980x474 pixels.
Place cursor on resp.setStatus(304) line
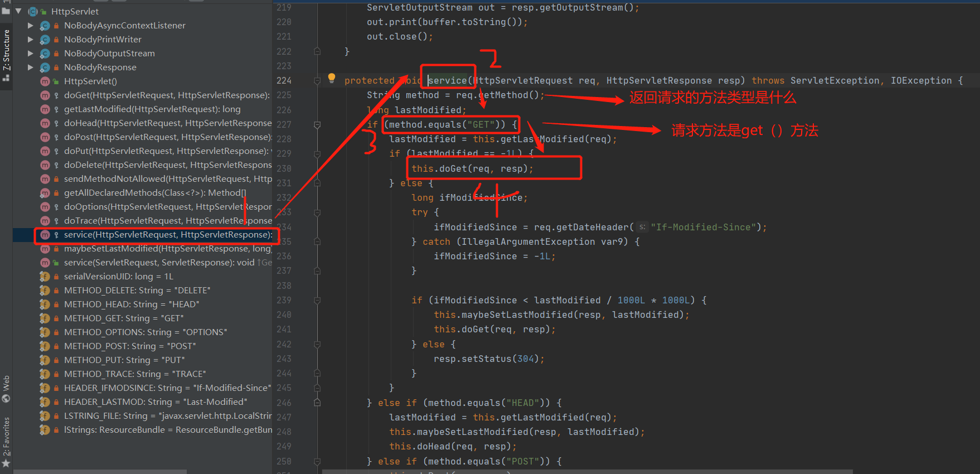point(489,359)
